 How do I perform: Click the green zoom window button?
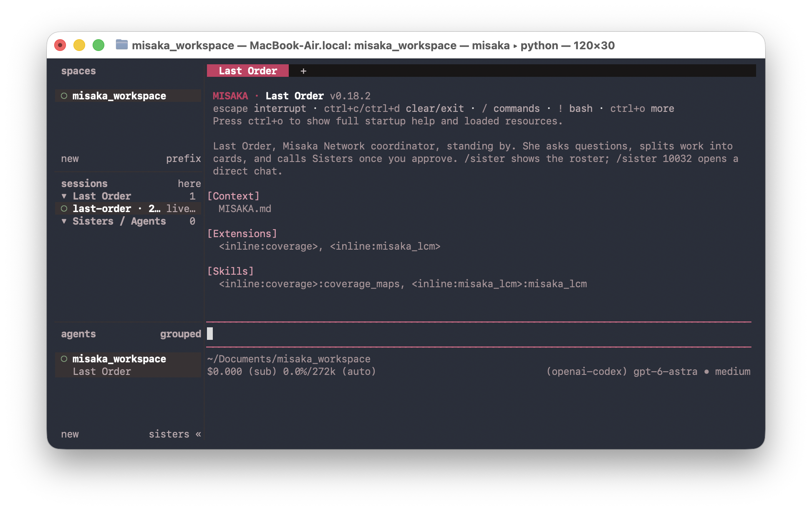(98, 45)
